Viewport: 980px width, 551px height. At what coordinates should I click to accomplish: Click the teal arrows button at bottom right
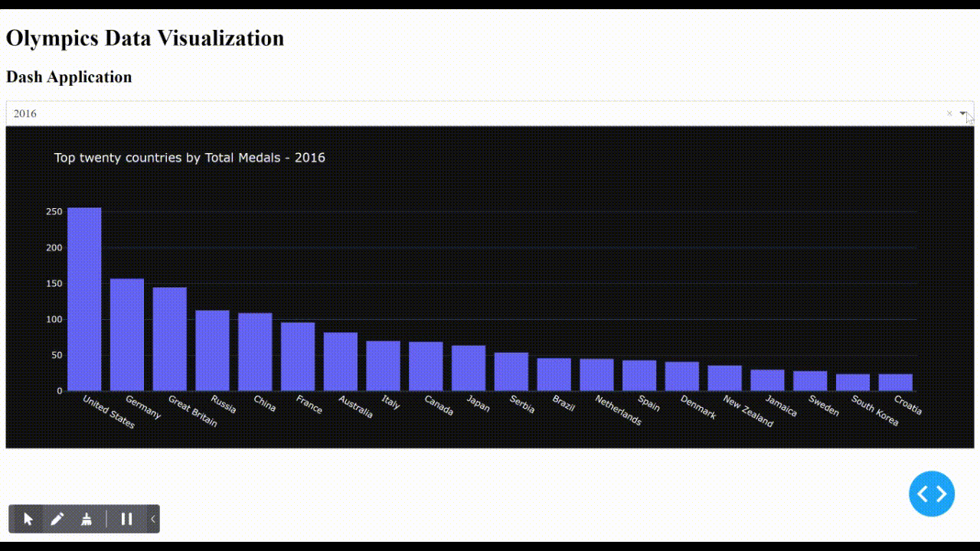coord(932,494)
